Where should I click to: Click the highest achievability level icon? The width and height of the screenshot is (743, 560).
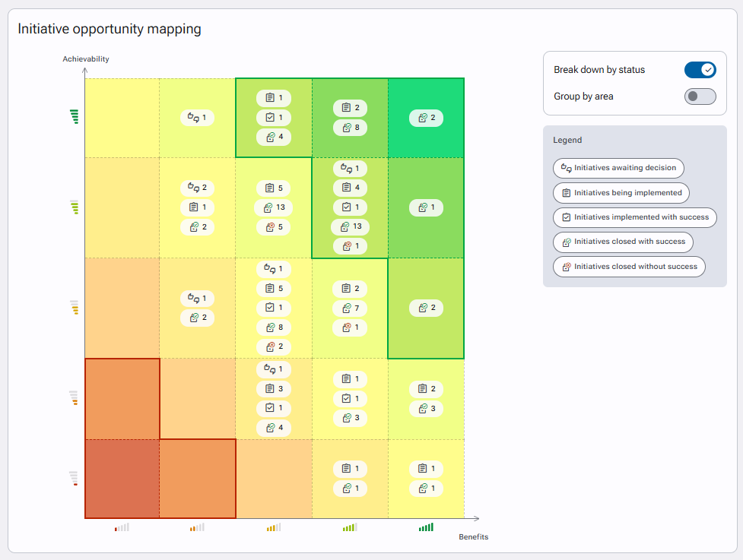[x=75, y=116]
